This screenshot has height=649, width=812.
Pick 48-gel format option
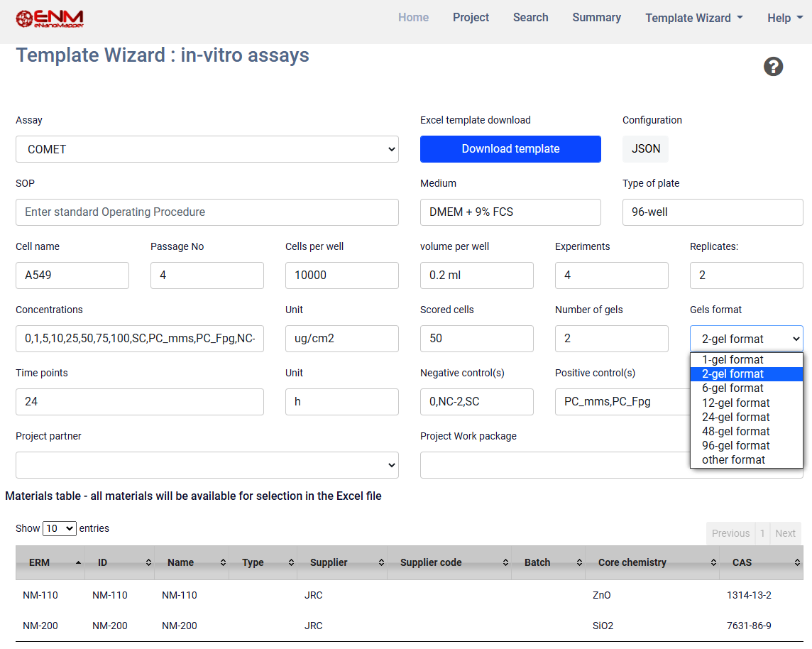tap(746, 431)
